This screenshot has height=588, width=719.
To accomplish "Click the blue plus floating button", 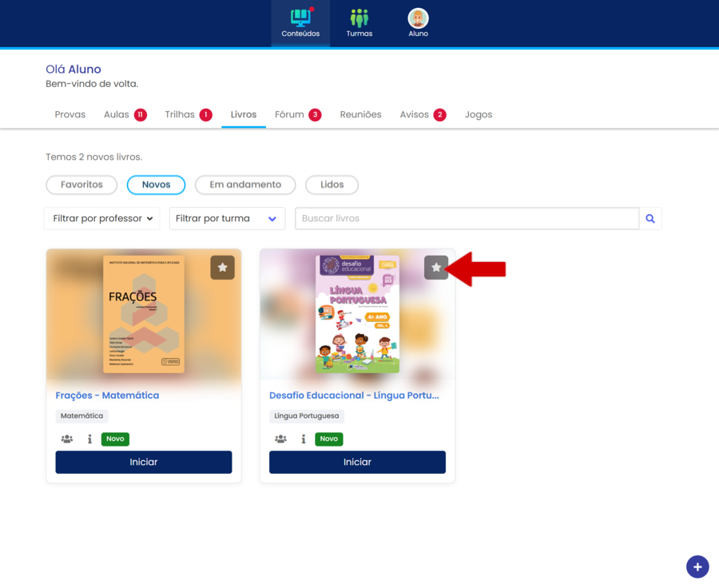I will pos(697,566).
